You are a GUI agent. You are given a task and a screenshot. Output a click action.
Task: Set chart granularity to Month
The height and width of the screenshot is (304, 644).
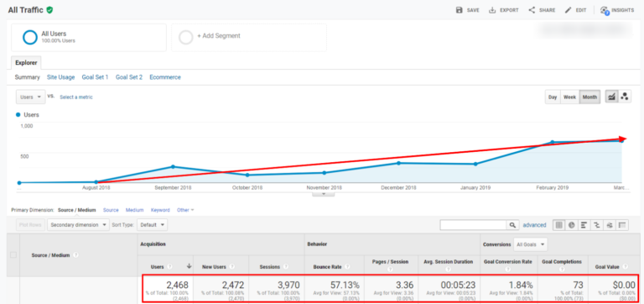click(589, 97)
